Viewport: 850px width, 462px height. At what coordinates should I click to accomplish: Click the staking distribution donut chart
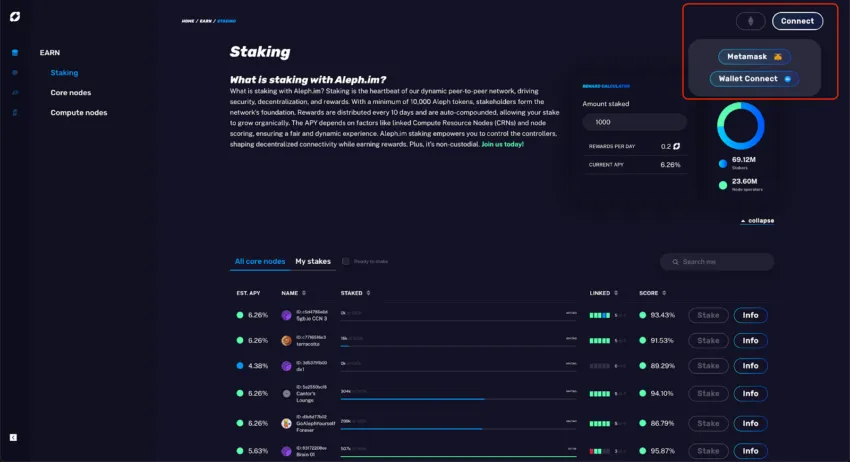pyautogui.click(x=740, y=126)
